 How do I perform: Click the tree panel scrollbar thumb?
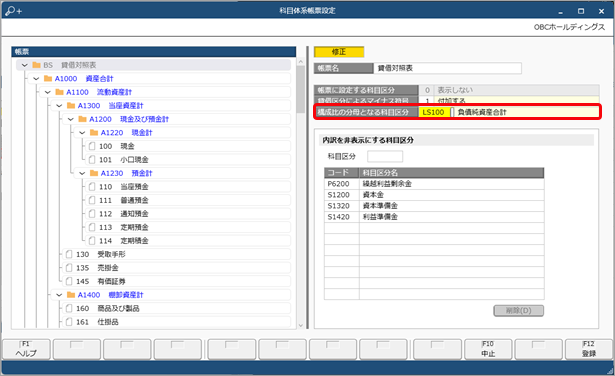[x=301, y=89]
